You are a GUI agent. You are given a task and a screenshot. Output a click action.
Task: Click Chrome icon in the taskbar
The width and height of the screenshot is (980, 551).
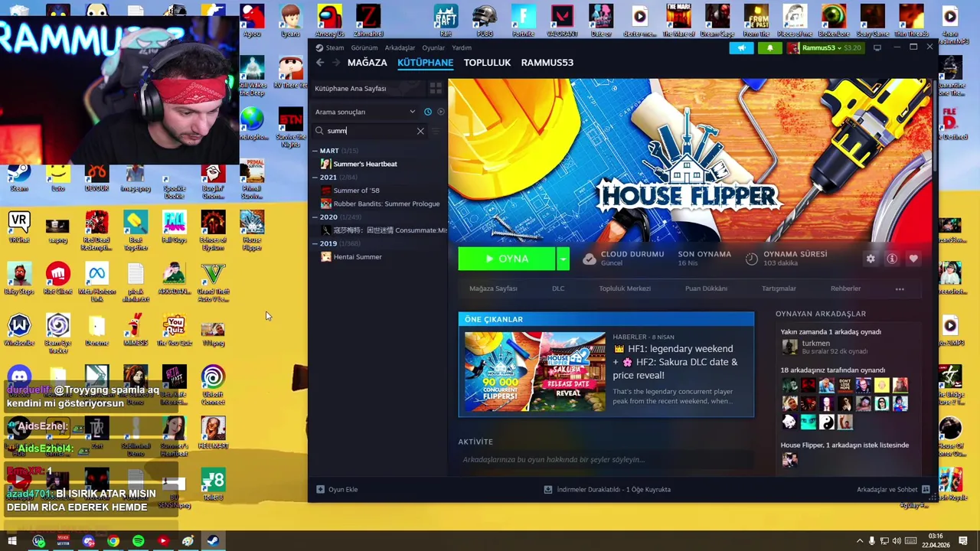[113, 541]
